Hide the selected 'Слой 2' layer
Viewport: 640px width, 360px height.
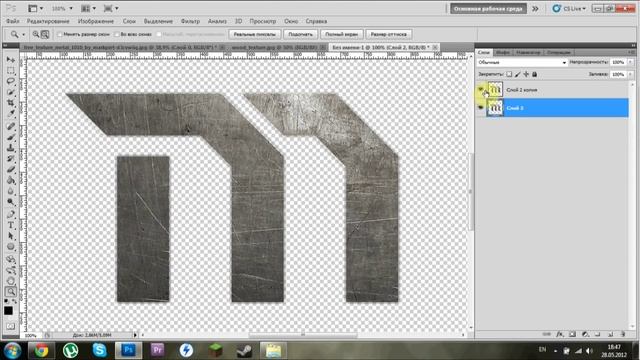click(481, 108)
